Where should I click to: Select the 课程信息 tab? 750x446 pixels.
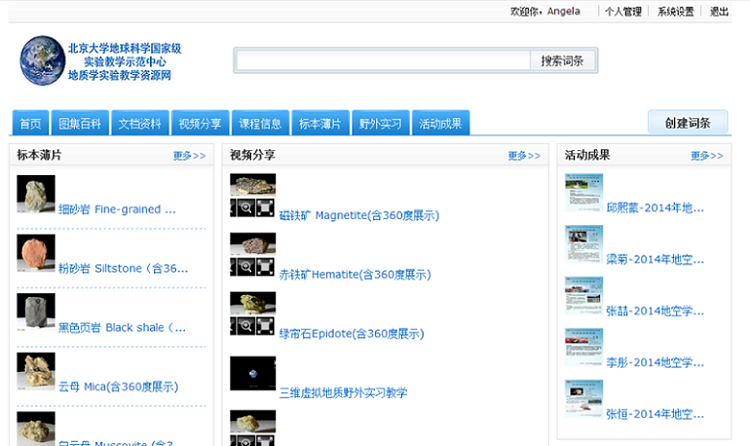[x=260, y=124]
